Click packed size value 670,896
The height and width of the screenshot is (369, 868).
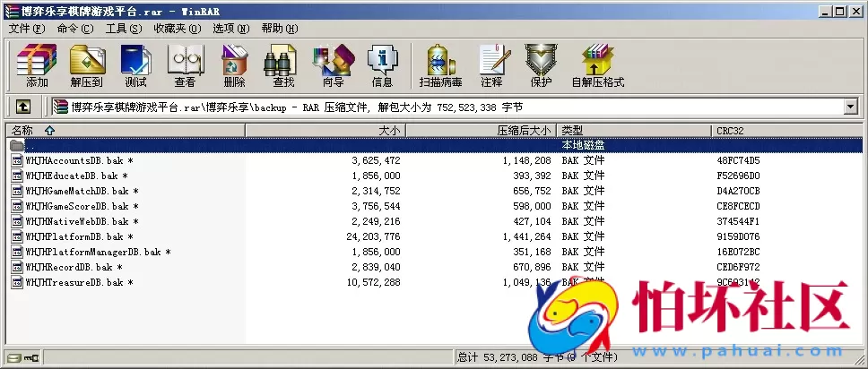tap(532, 267)
